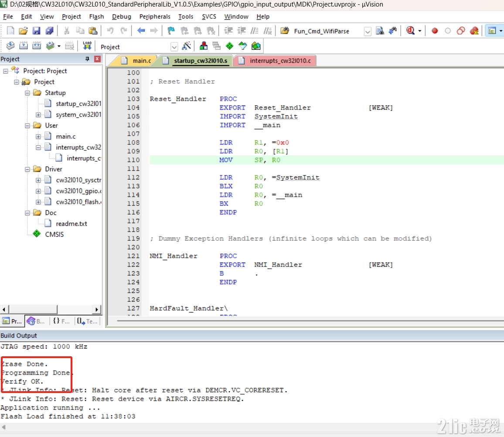Open the Fun_Cmd_WifiParse search dropdown arrow
Viewport: 504px width, 437px height.
pos(368,31)
